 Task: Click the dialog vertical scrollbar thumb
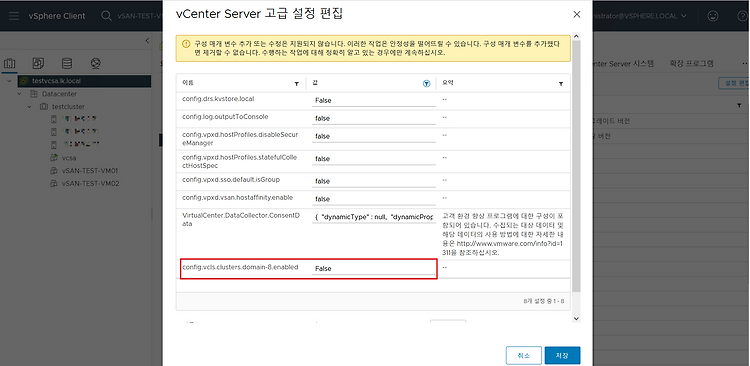(576, 165)
